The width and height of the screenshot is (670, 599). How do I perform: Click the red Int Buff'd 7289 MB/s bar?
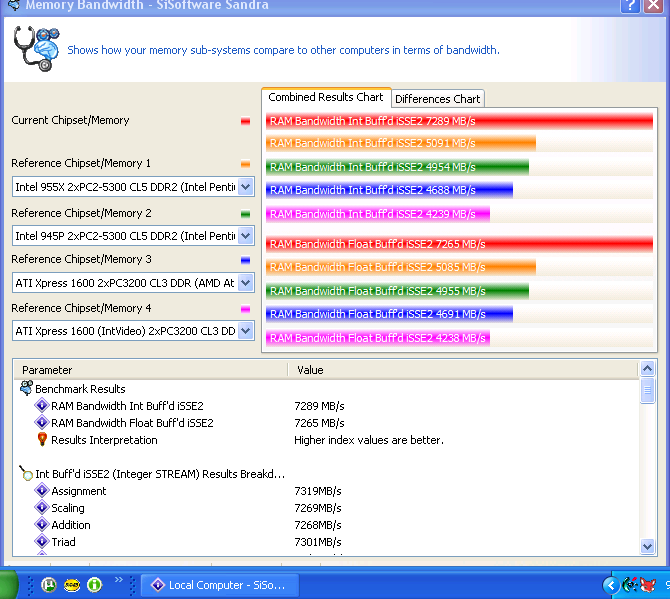459,121
